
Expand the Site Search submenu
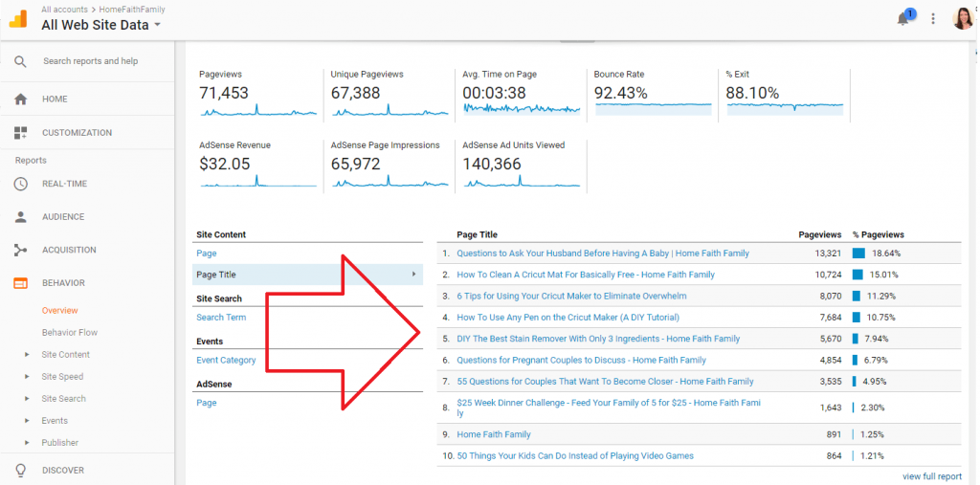click(x=27, y=399)
